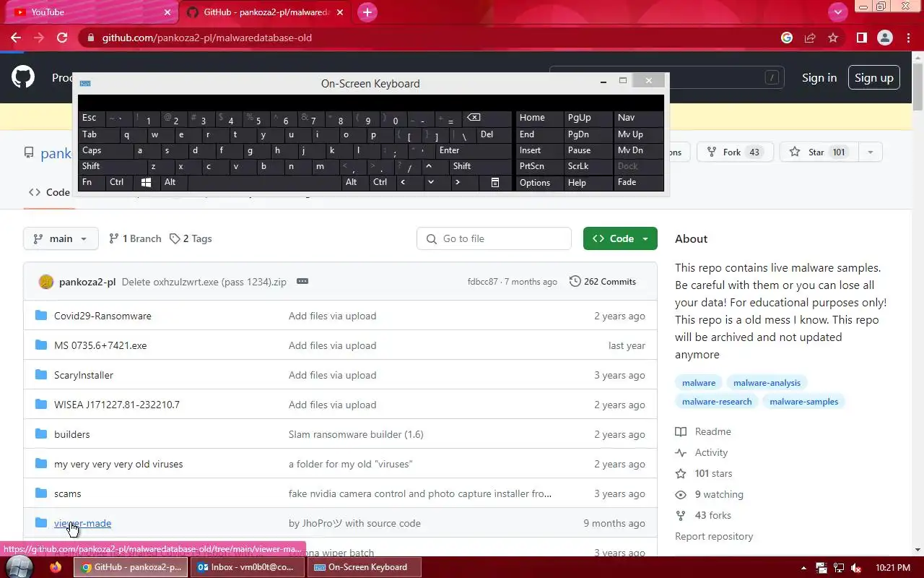Click the Options key on On-Screen Keyboard

pyautogui.click(x=539, y=183)
